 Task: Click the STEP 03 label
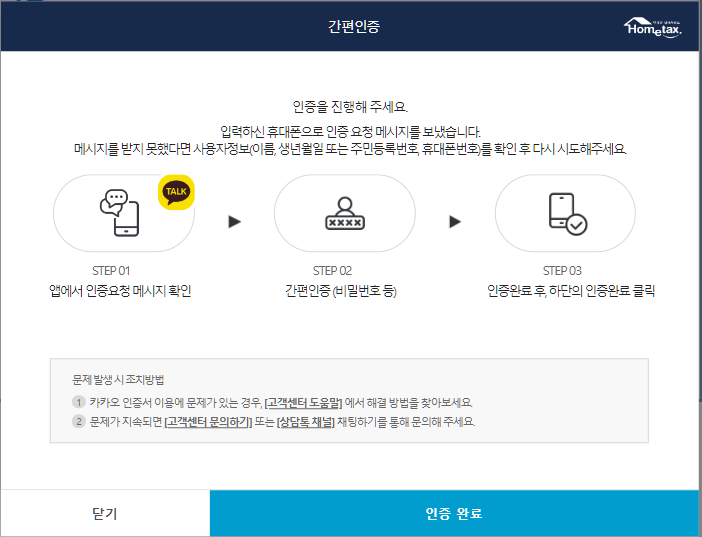[562, 271]
